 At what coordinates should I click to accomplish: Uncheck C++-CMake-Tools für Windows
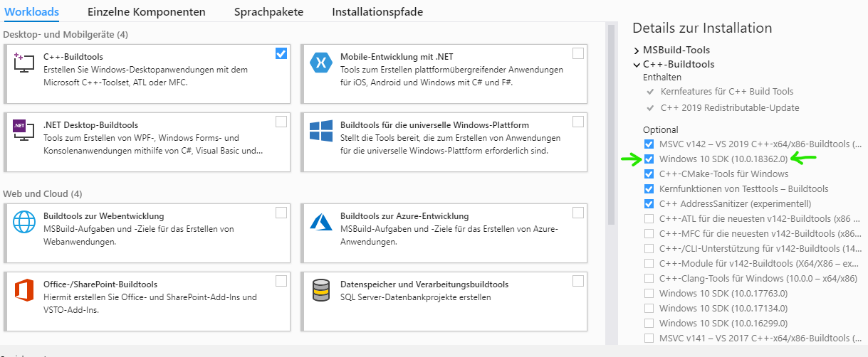click(x=649, y=174)
